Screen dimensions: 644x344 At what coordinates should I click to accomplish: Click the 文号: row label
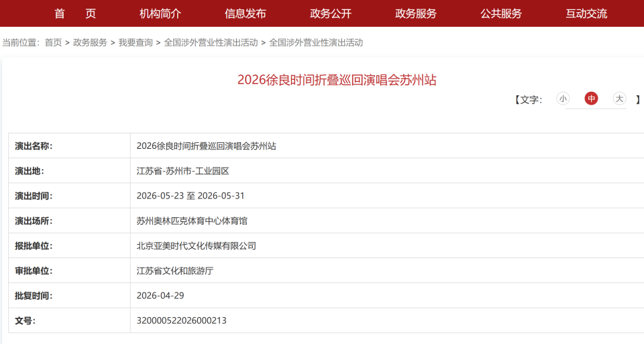[x=25, y=321]
